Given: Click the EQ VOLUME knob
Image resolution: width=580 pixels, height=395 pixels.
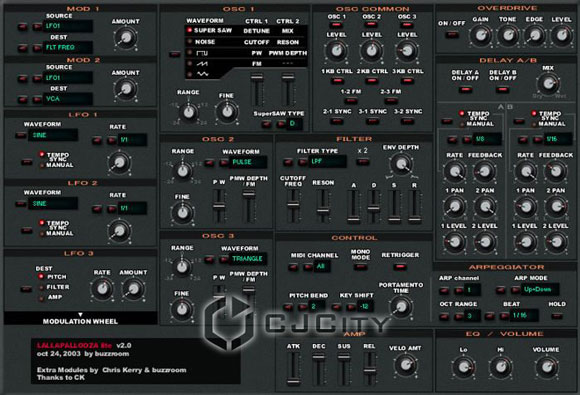Looking at the screenshot, I should click(x=546, y=367).
